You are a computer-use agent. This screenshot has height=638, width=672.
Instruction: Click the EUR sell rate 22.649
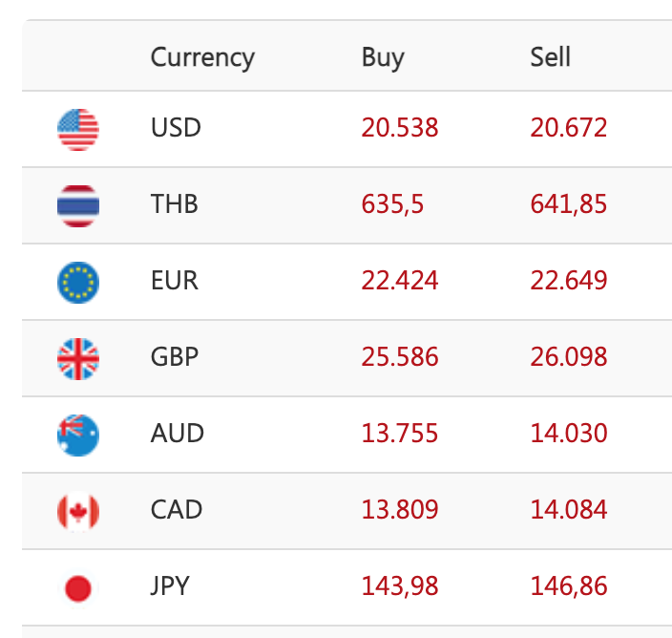point(569,281)
